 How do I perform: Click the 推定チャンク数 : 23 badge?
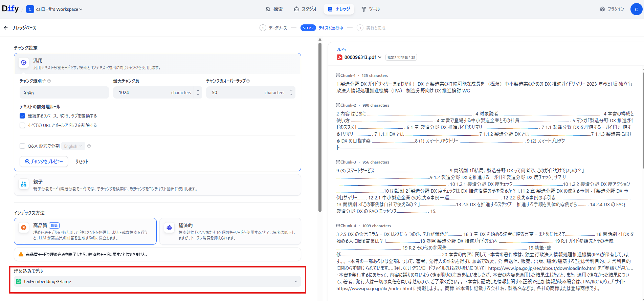point(401,57)
